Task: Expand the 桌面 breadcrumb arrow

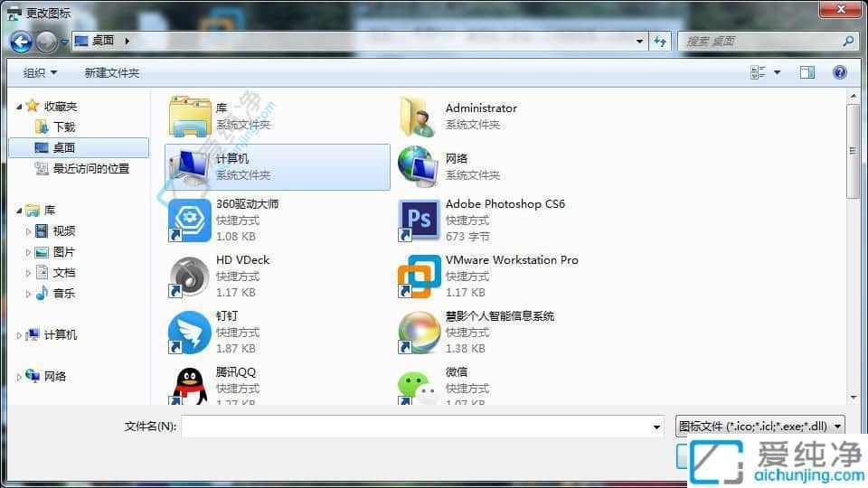Action: click(x=127, y=41)
